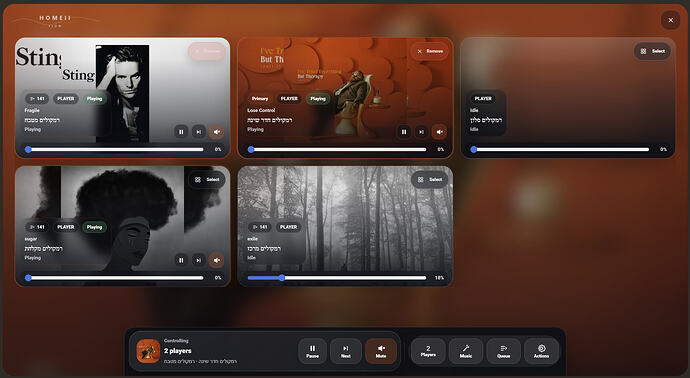Pause the Lose Control player card
690x378 pixels.
404,132
